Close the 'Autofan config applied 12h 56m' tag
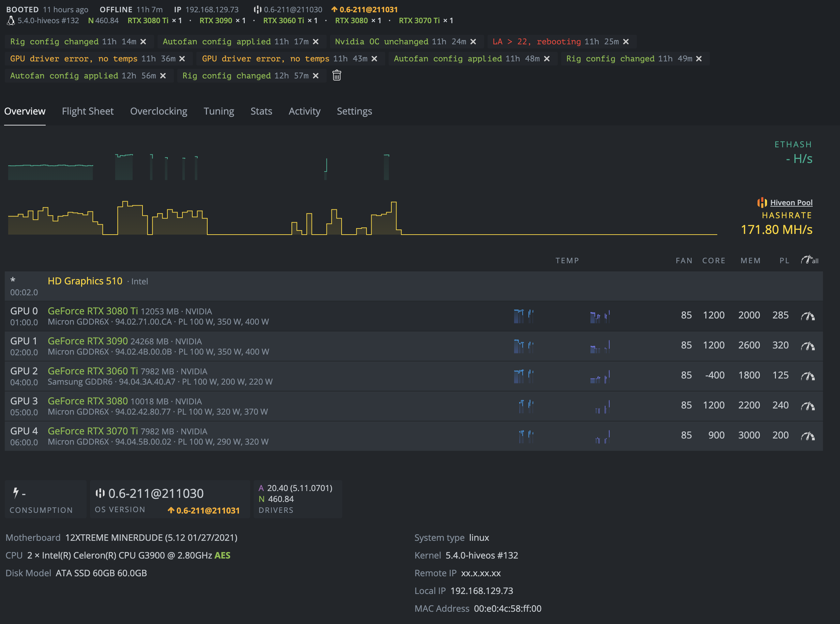The width and height of the screenshot is (840, 624). (163, 76)
